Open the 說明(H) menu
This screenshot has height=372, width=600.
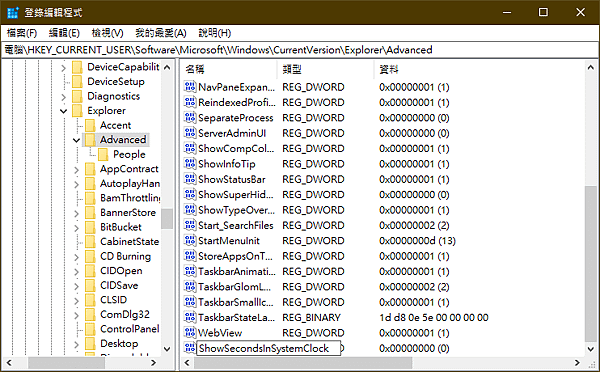pos(215,33)
